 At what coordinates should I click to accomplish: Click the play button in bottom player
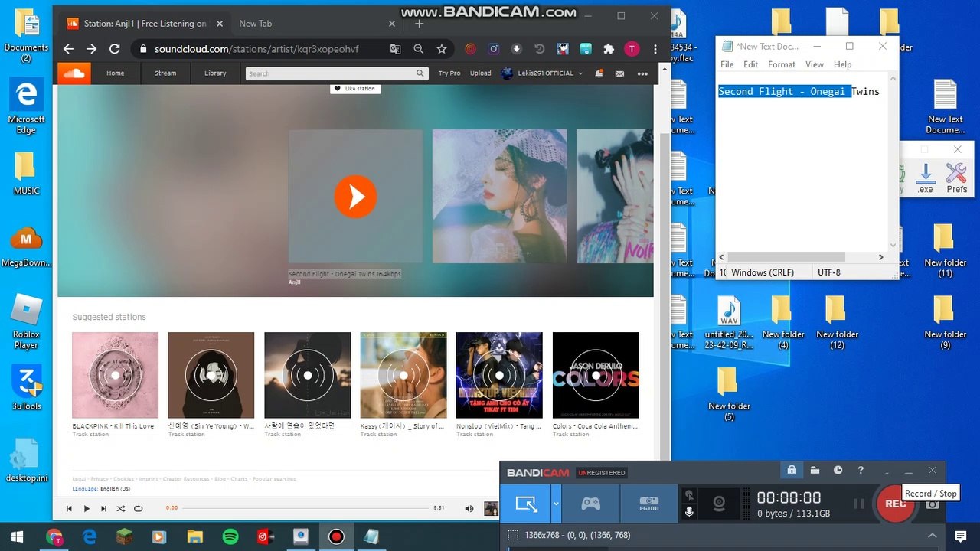coord(87,508)
